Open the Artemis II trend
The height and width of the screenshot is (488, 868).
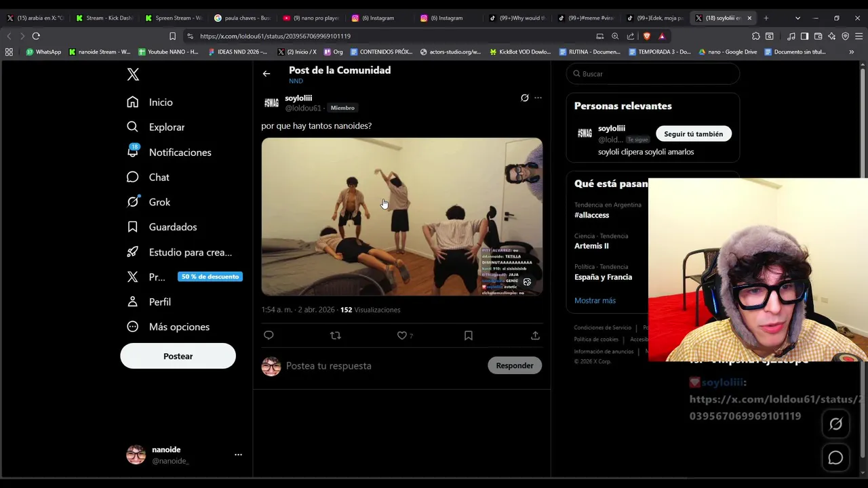click(x=591, y=246)
